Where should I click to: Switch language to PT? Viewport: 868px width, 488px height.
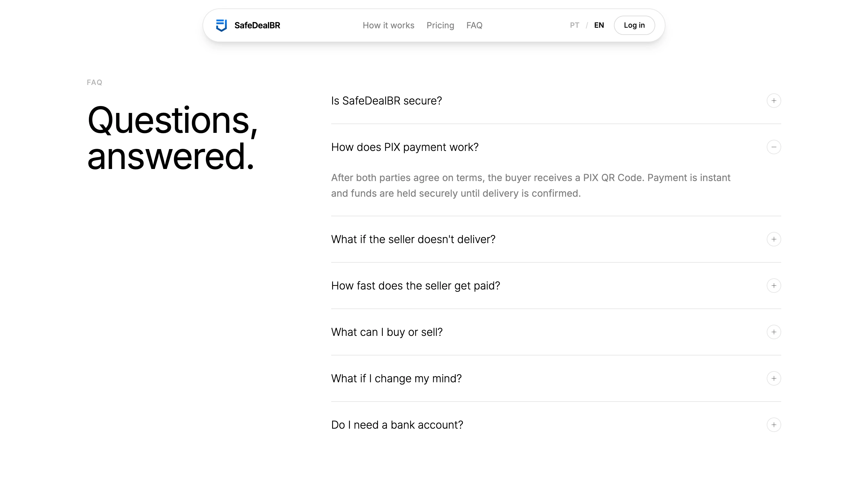[574, 25]
